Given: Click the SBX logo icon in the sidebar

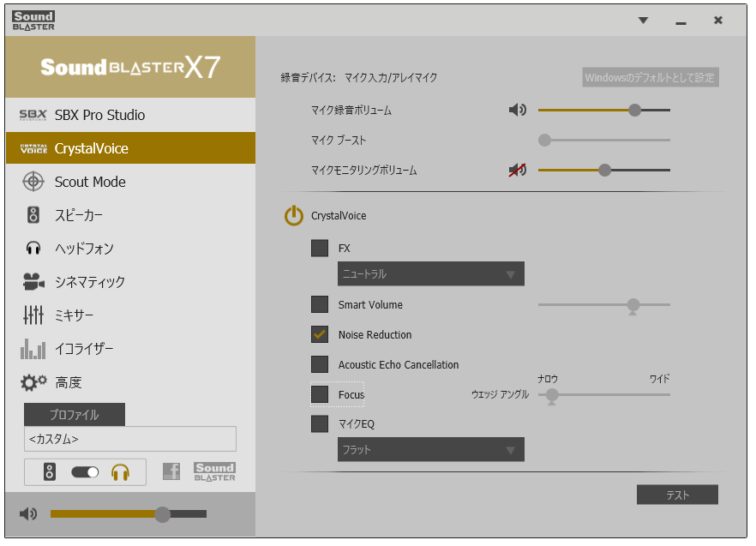Looking at the screenshot, I should point(33,115).
